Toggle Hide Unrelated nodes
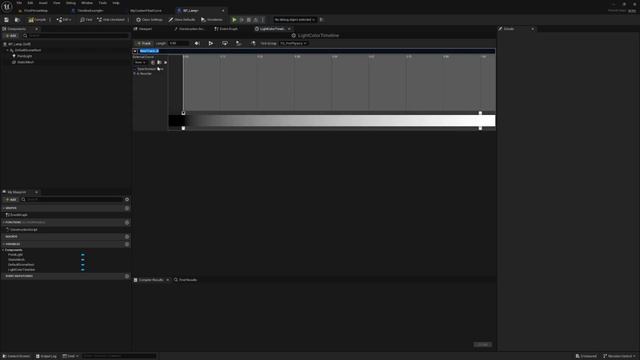The height and width of the screenshot is (360, 640). click(111, 20)
